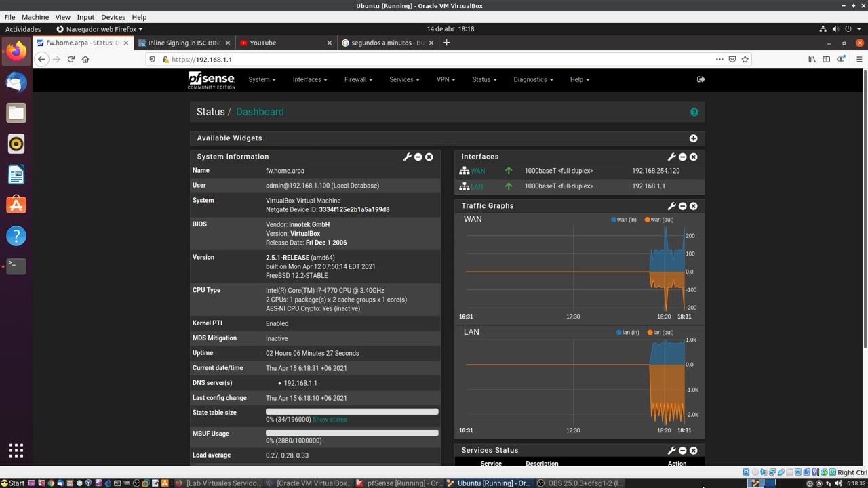Open the pfSense System menu
Viewport: 868px width, 488px height.
(262, 79)
